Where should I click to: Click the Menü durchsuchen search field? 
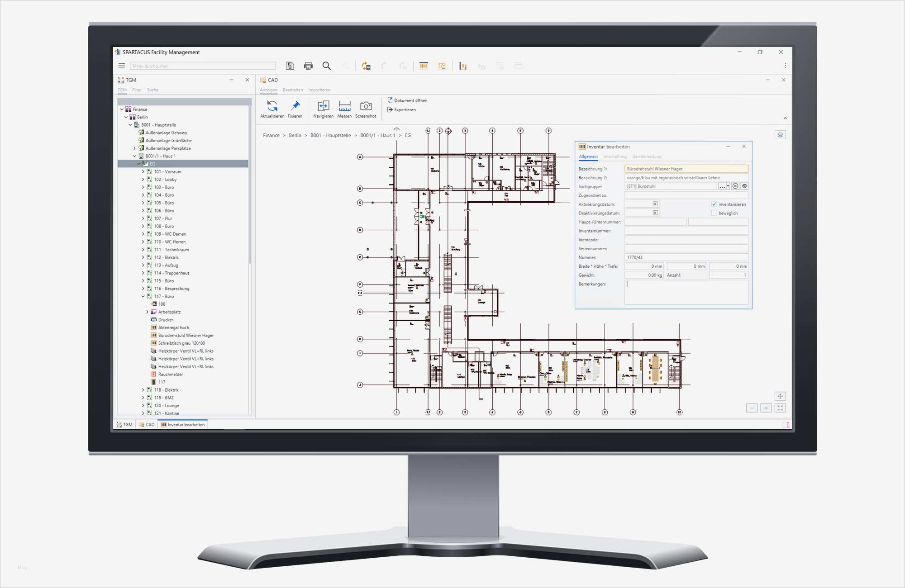click(203, 66)
